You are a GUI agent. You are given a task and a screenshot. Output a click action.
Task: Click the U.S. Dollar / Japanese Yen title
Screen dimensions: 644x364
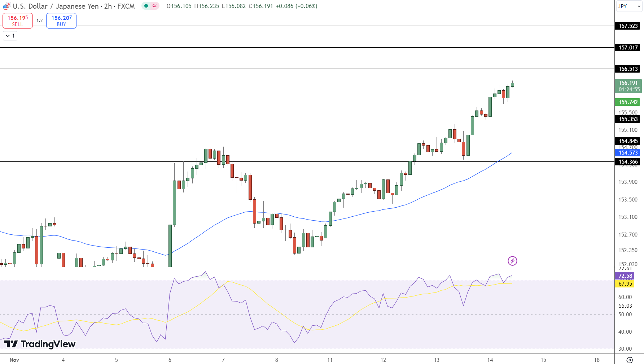[56, 6]
